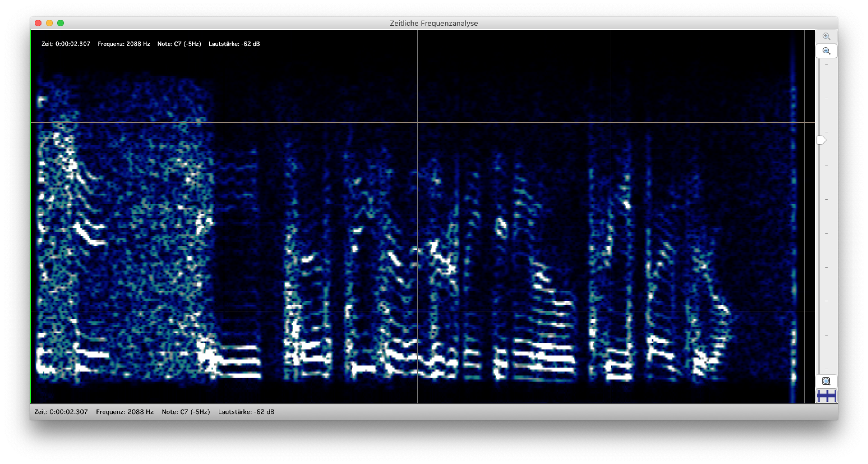Click the overlay Zeit: 0:00:02.307 text in spectrogram
Viewport: 868px width, 464px height.
(x=66, y=44)
